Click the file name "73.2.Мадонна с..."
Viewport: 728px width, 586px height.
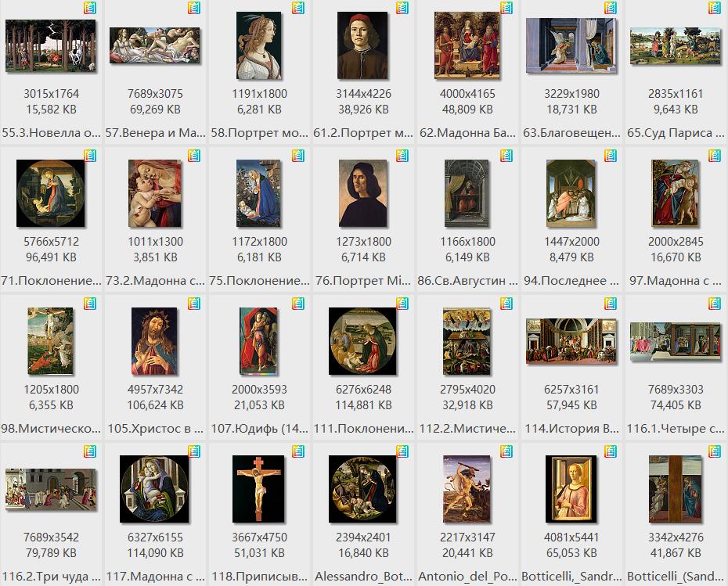[155, 281]
